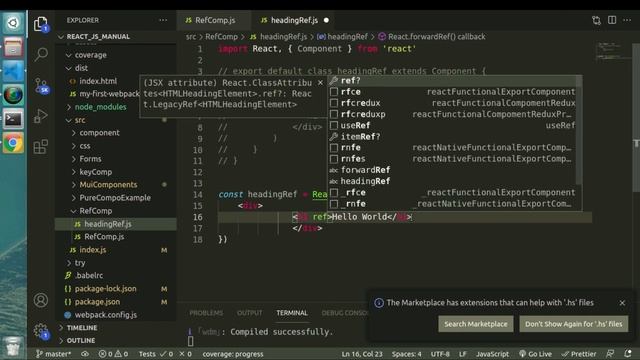
Task: Open the OUTPUT panel tab
Action: pos(250,313)
